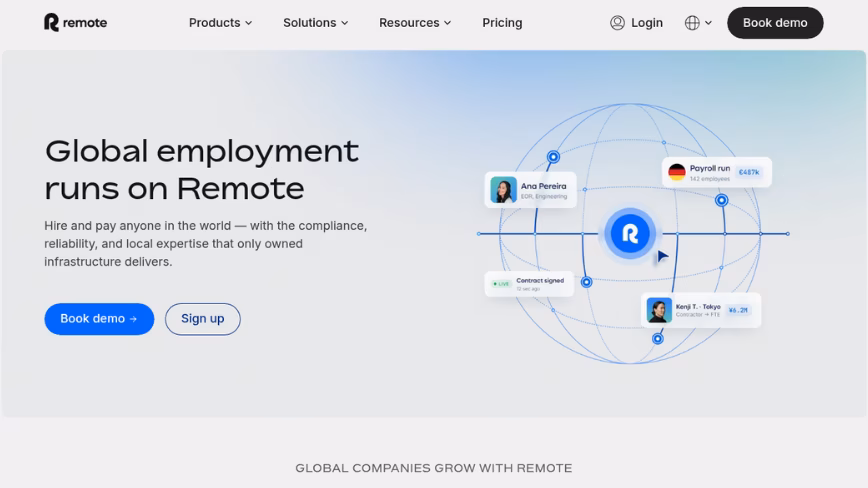Go to the Pricing page
This screenshot has width=868, height=488.
tap(502, 23)
